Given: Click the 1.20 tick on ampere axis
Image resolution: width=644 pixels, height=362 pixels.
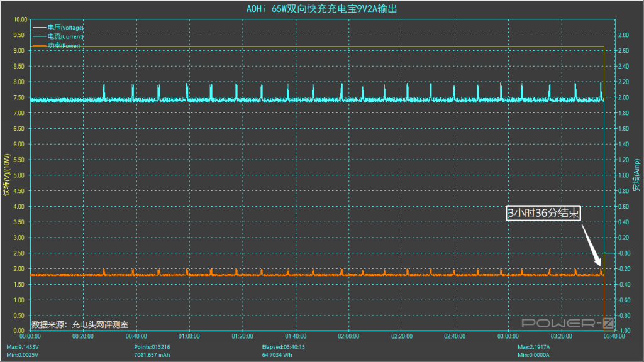Looking at the screenshot, I should (x=623, y=160).
